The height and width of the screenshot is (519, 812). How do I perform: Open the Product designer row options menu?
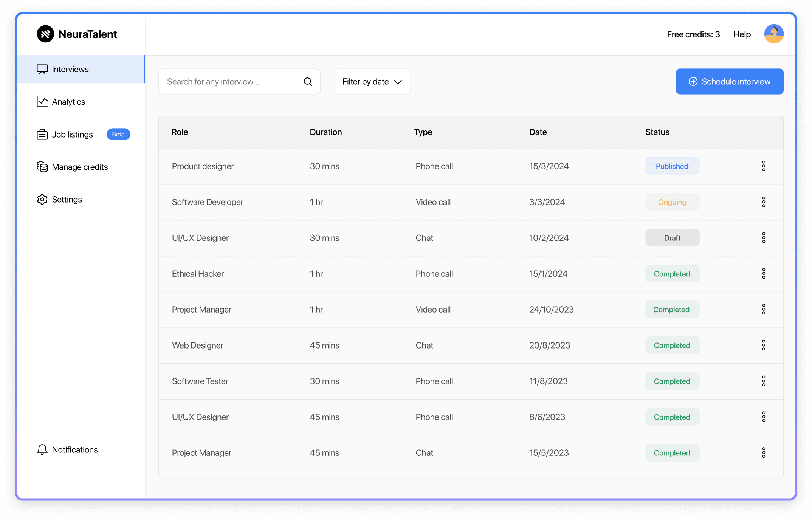tap(764, 166)
